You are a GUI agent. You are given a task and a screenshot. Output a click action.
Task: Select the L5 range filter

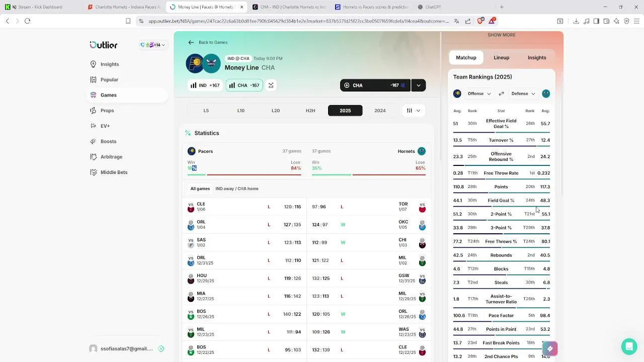click(206, 111)
